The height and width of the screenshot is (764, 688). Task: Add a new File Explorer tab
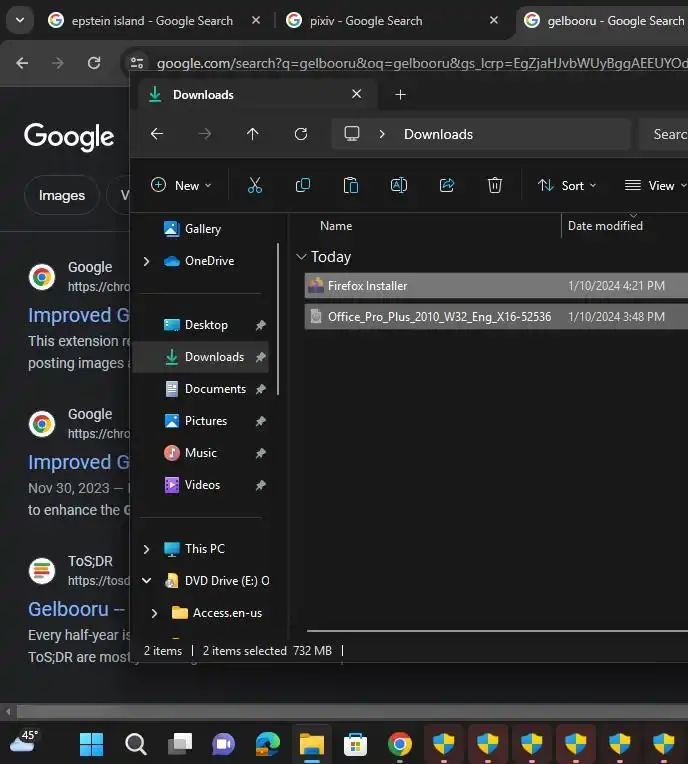(400, 95)
